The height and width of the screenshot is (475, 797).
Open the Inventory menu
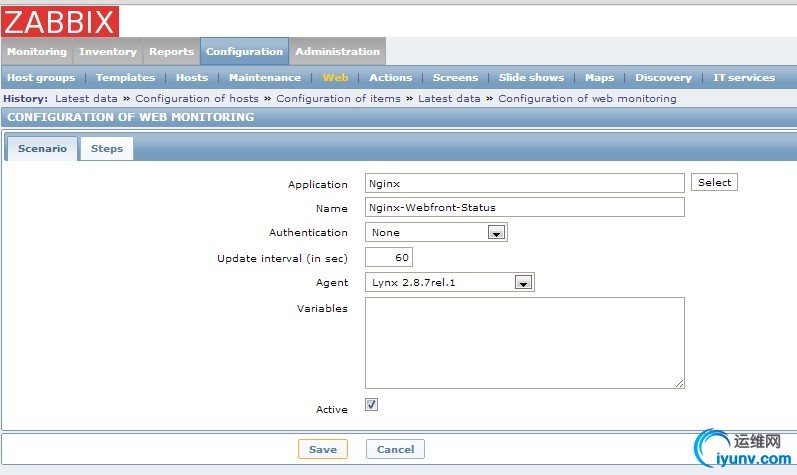(108, 51)
